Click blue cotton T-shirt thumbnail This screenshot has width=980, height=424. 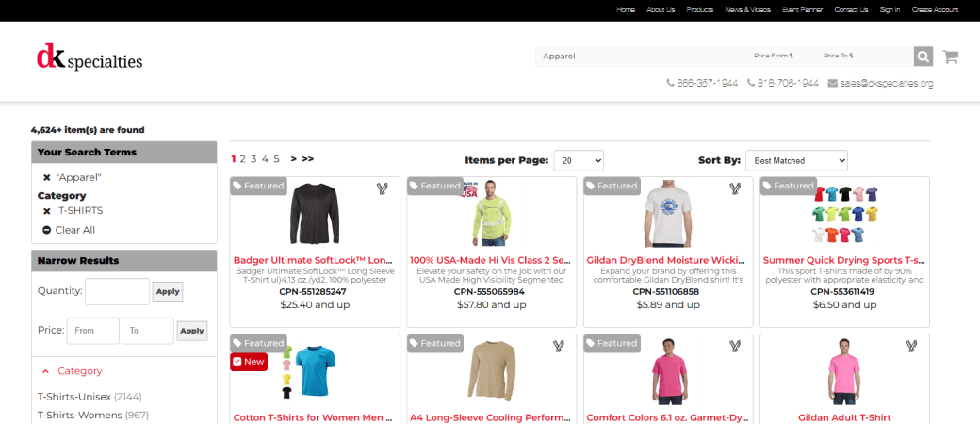point(315,372)
